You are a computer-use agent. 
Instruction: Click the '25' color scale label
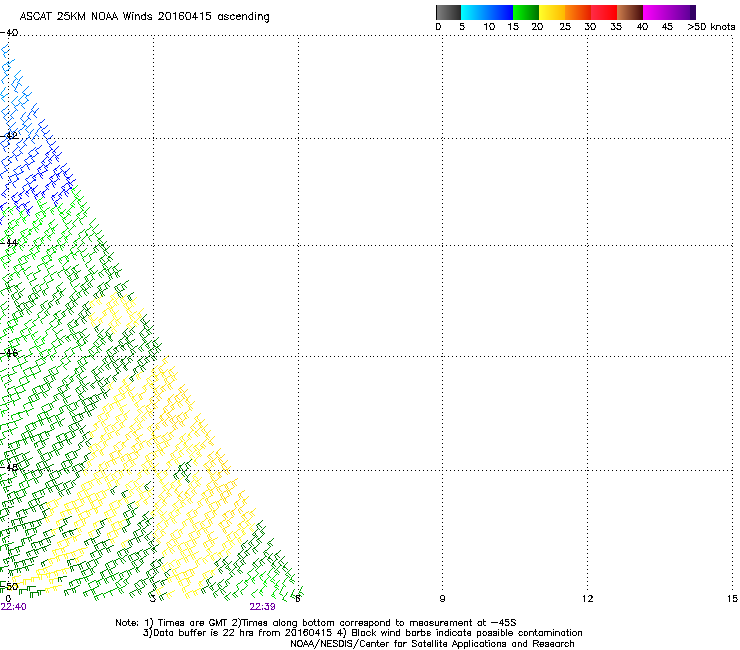(565, 27)
